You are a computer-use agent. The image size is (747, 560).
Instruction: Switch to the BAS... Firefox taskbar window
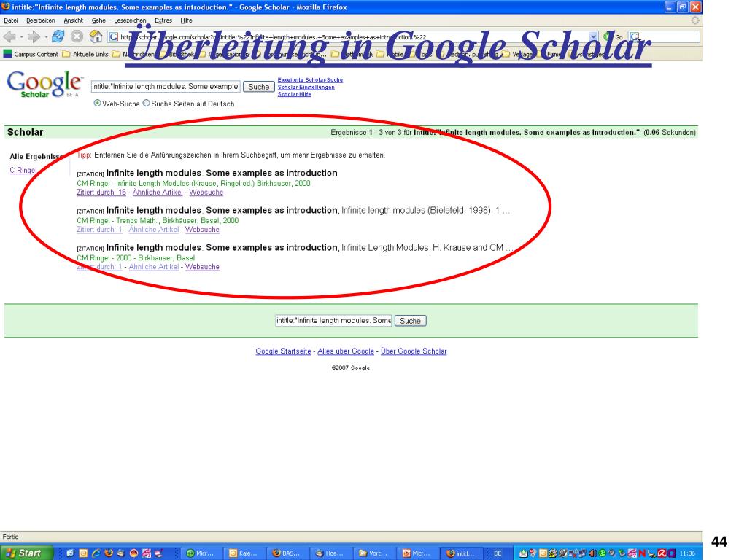[287, 553]
